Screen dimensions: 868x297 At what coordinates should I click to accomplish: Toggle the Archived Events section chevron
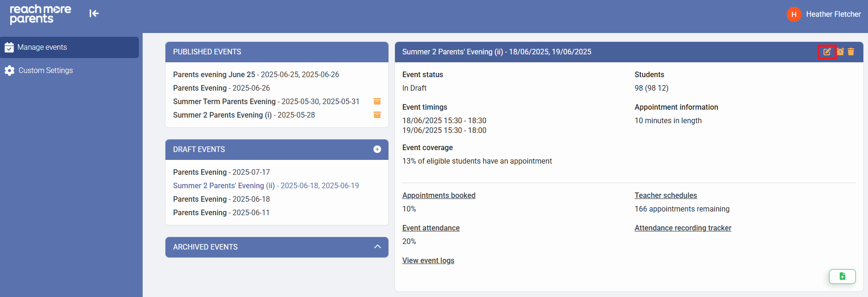pos(377,247)
